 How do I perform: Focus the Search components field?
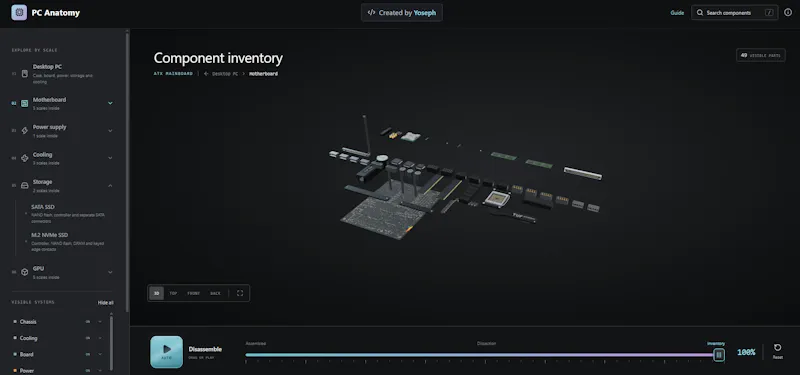(x=734, y=13)
